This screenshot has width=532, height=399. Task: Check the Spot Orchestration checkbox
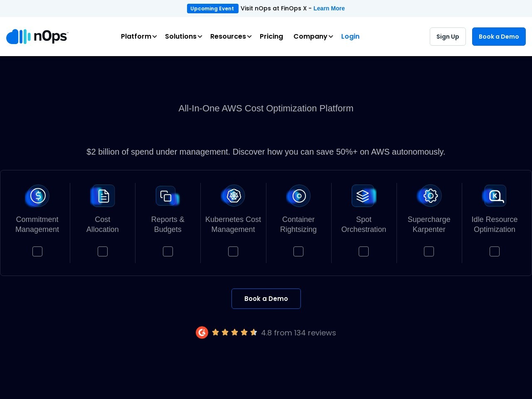click(x=364, y=251)
